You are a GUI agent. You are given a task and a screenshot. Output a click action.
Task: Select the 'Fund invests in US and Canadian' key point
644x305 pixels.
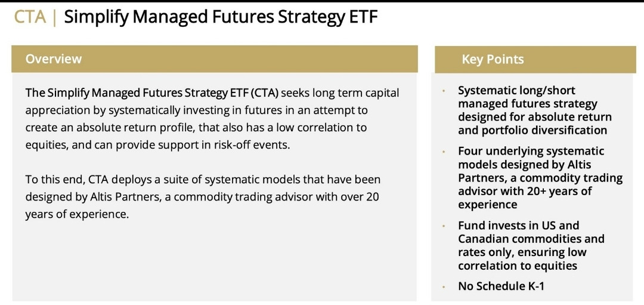tap(531, 245)
